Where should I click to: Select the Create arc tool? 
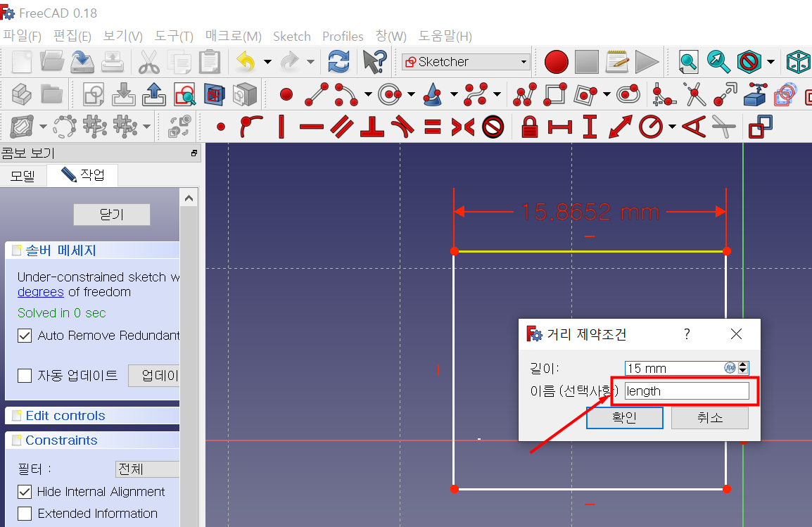[345, 95]
